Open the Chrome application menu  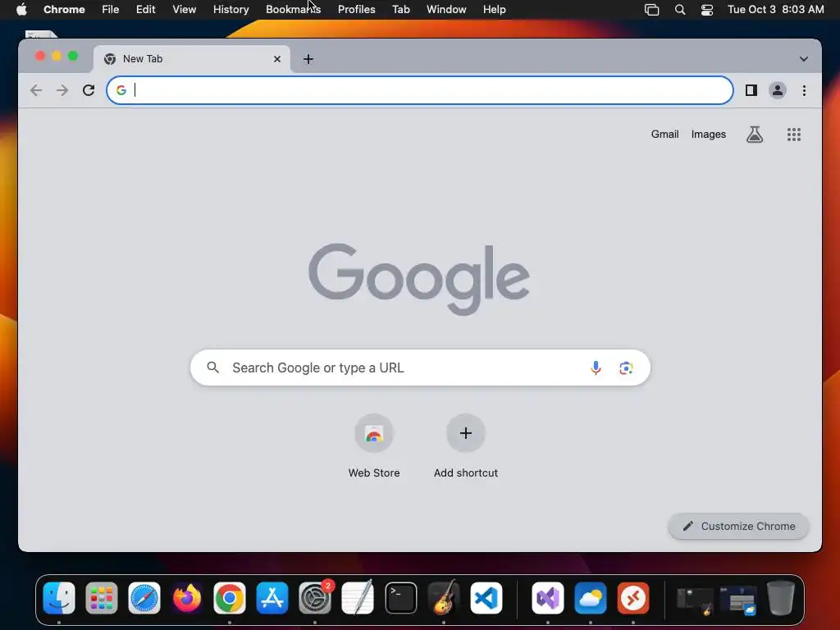coord(64,10)
